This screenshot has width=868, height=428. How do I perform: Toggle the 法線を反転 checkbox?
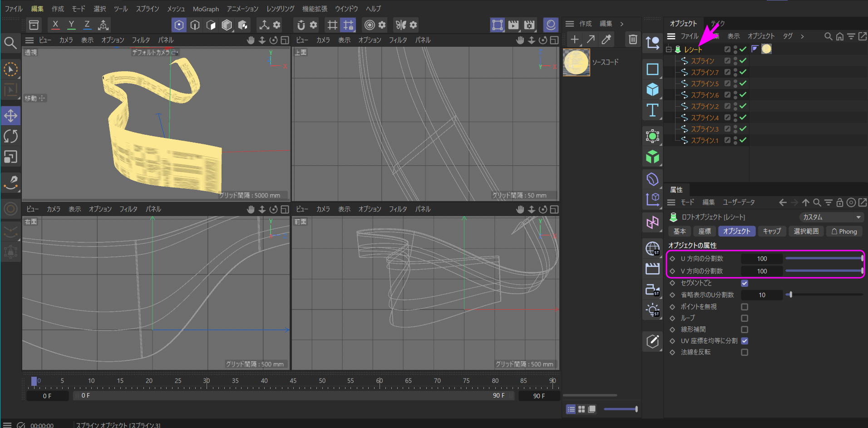pos(745,352)
